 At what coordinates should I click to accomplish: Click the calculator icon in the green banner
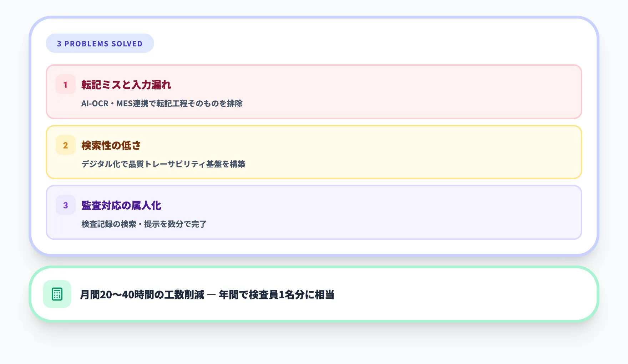coord(56,294)
